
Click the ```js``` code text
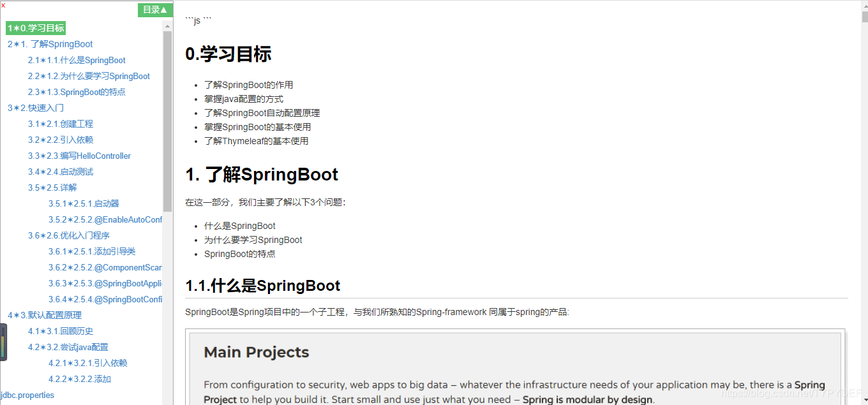[198, 21]
